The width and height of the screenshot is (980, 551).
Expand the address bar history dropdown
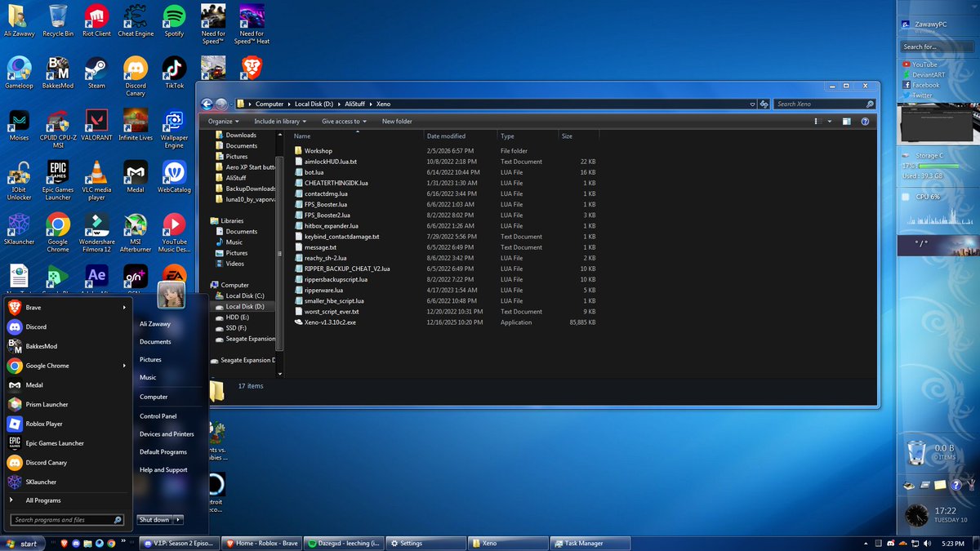(752, 104)
